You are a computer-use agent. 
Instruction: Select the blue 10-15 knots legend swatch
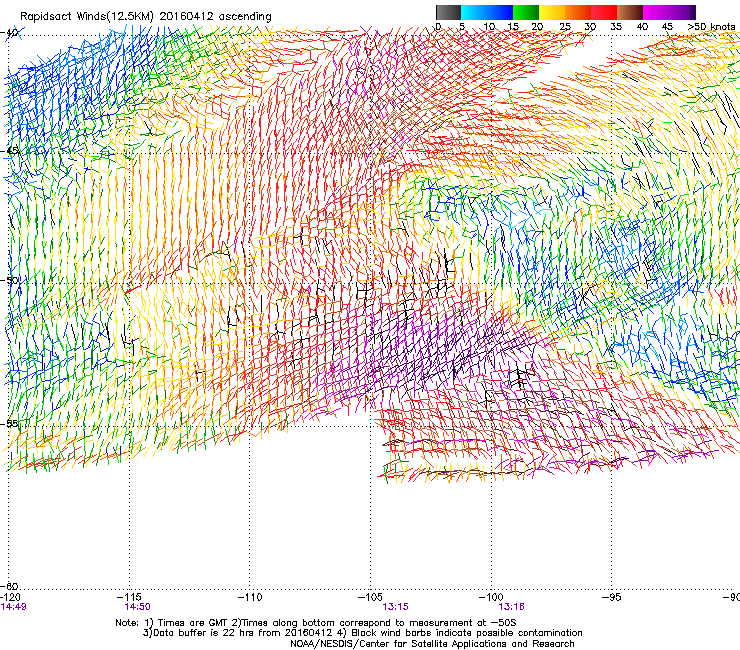pos(500,12)
